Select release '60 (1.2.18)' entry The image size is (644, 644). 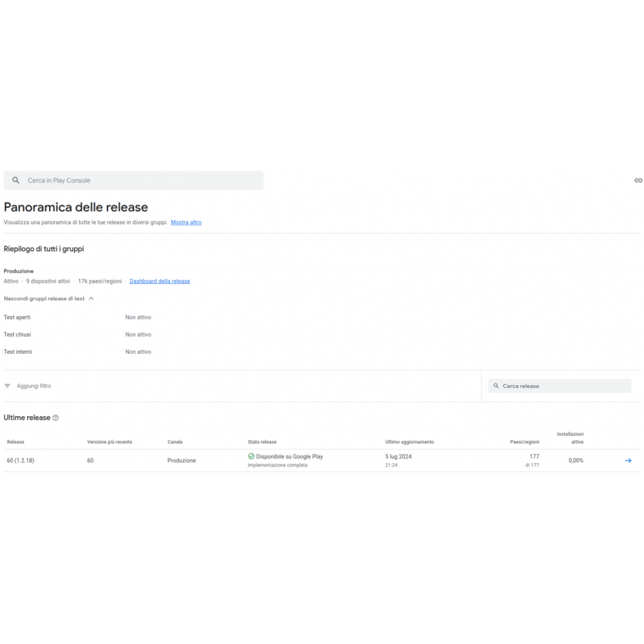tap(21, 460)
